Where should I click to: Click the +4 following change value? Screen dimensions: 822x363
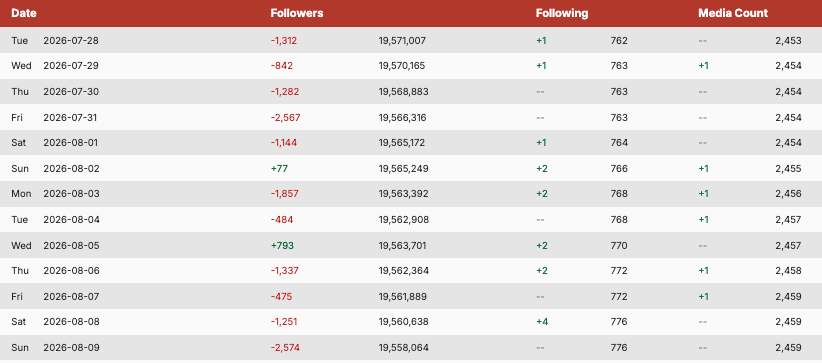click(x=542, y=322)
